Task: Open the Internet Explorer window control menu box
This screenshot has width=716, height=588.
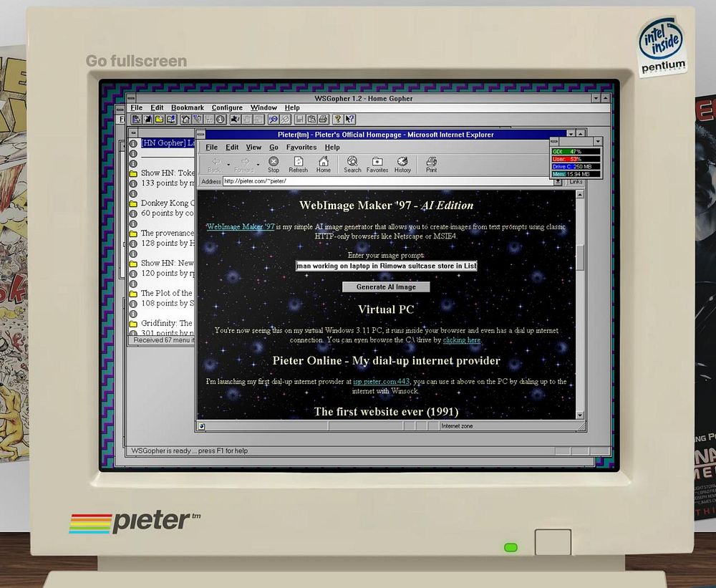Action: point(200,135)
